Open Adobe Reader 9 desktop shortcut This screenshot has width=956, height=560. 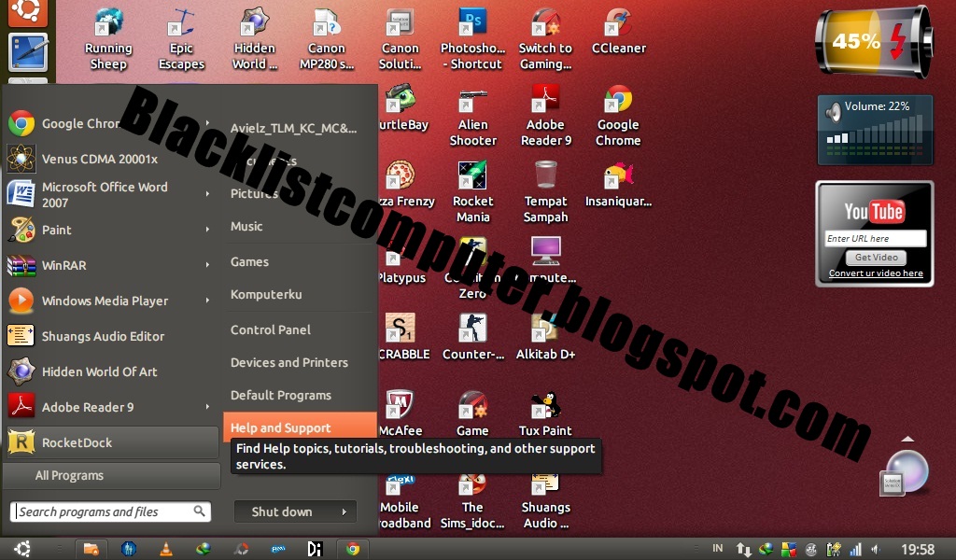tap(545, 116)
